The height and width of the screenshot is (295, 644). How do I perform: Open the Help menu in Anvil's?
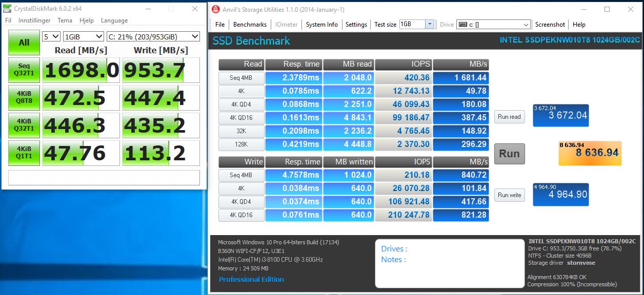tap(579, 25)
